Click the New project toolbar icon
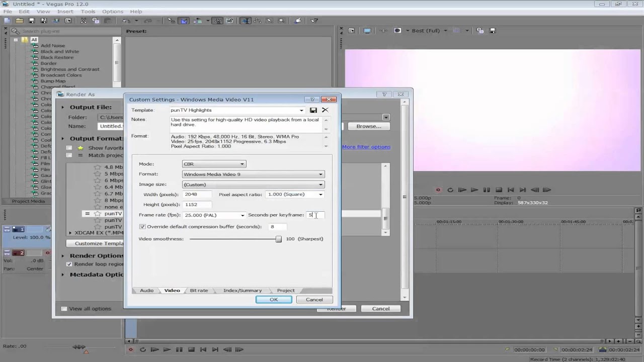This screenshot has width=644, height=362. 7,21
